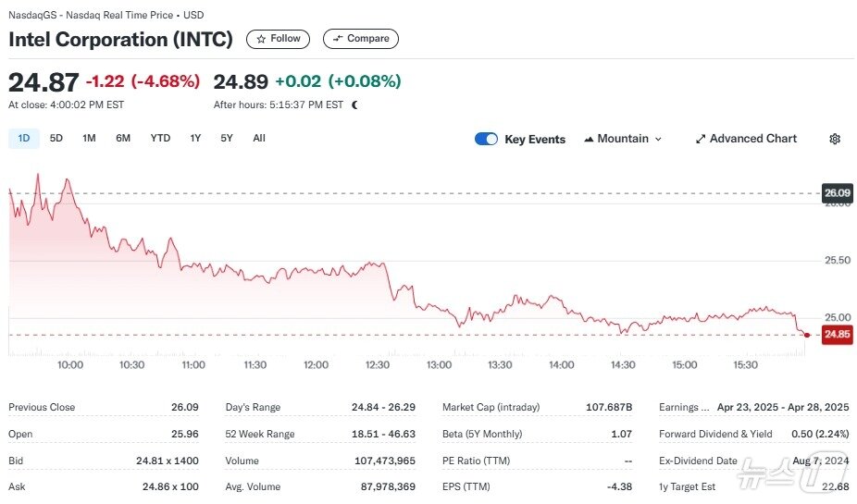This screenshot has height=504, width=857.
Task: Show the All time range
Action: [259, 138]
